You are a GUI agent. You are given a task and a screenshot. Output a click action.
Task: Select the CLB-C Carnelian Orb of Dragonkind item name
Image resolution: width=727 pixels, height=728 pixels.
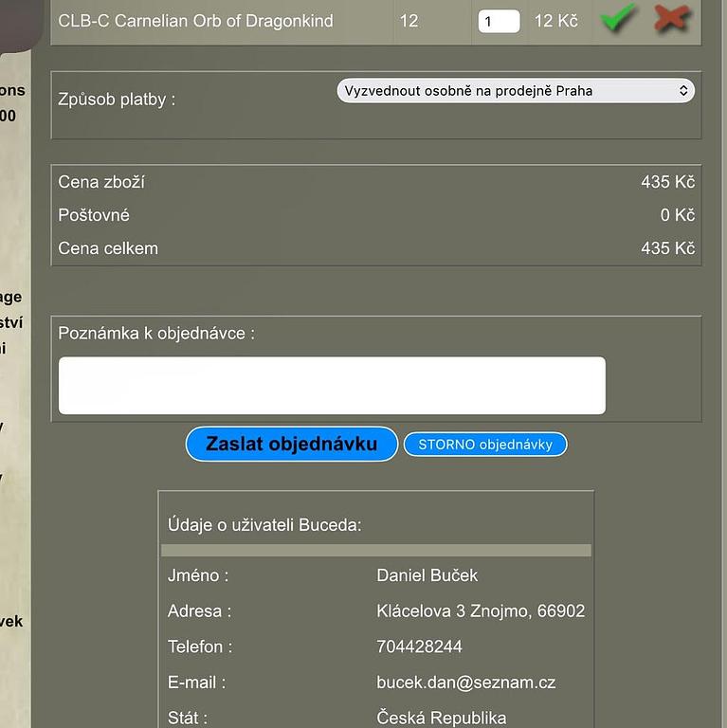coord(196,20)
